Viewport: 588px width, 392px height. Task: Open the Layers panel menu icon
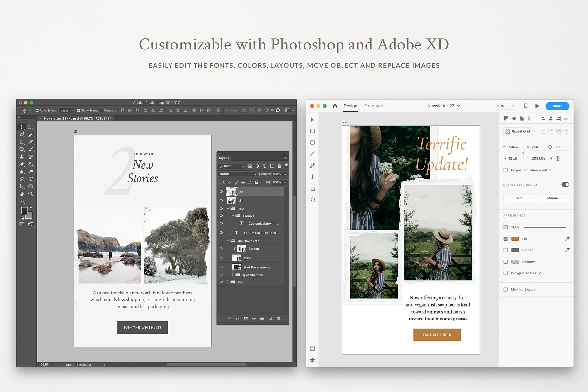click(285, 158)
